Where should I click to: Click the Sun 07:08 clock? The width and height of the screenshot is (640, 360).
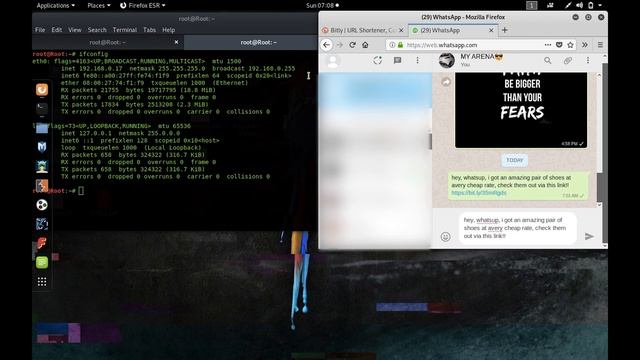coord(322,5)
